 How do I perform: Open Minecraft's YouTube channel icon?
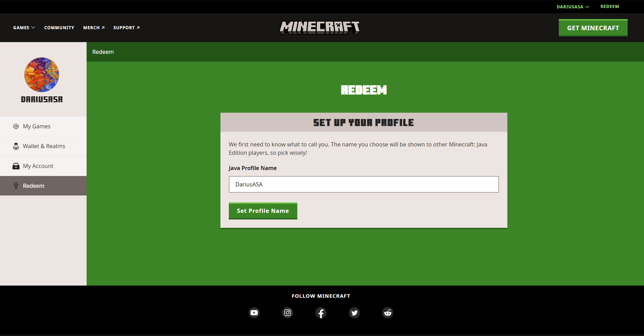tap(254, 313)
